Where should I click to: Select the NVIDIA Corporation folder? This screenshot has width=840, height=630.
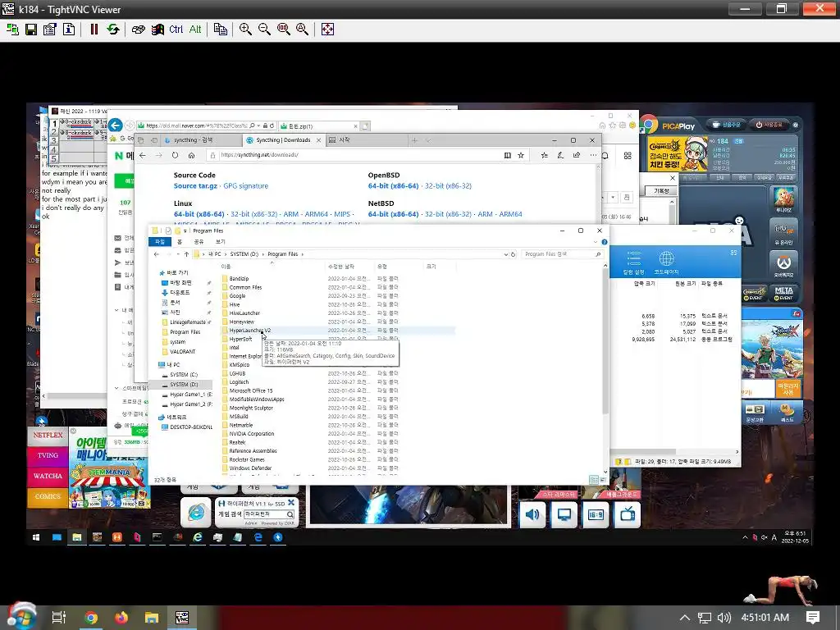(x=252, y=434)
